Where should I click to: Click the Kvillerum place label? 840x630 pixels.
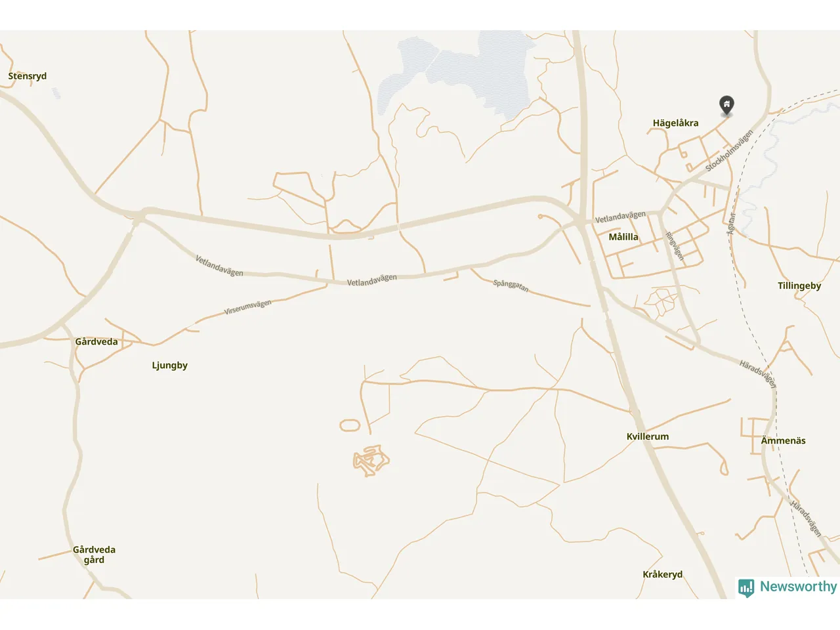tap(648, 436)
